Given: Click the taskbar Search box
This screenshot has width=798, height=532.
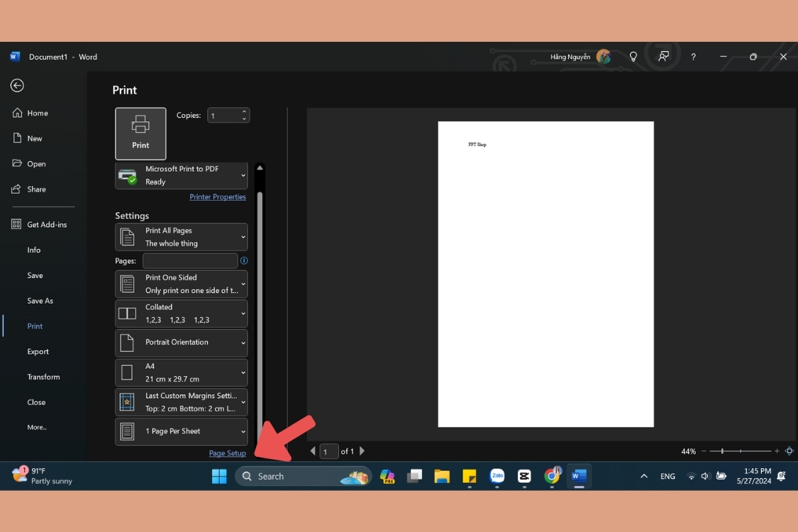Looking at the screenshot, I should pos(304,477).
